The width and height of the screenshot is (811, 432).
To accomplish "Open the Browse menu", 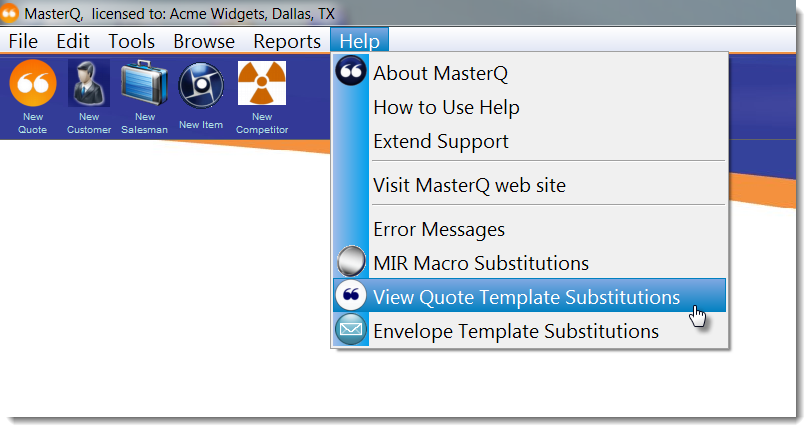I will tap(204, 41).
